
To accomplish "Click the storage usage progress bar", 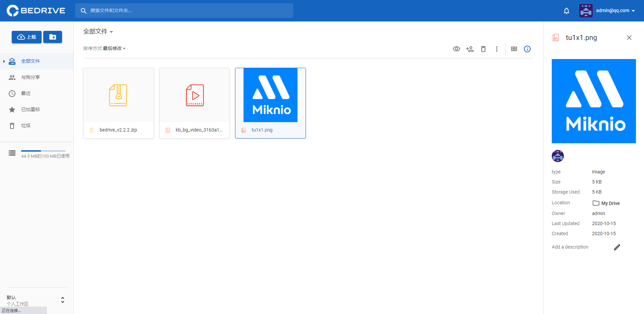I will click(43, 151).
